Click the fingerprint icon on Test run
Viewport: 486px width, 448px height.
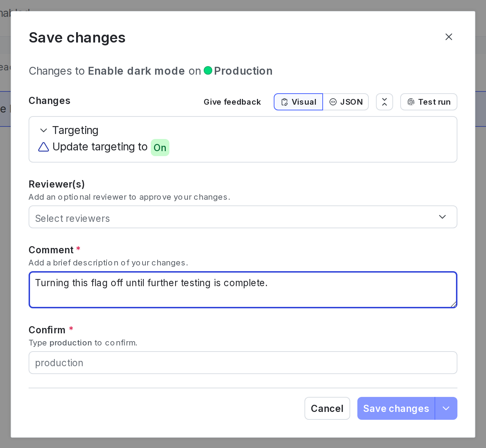click(411, 102)
